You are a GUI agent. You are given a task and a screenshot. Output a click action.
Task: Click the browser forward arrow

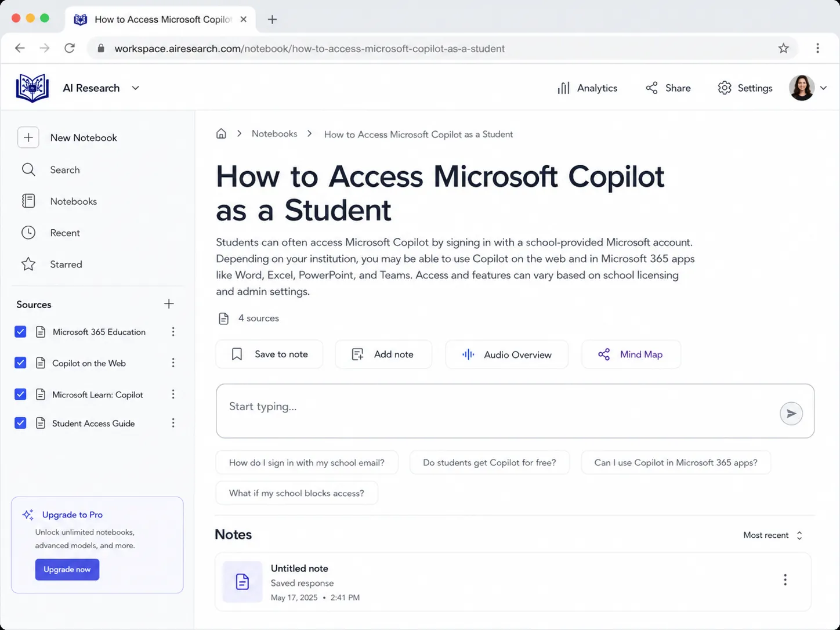click(45, 48)
